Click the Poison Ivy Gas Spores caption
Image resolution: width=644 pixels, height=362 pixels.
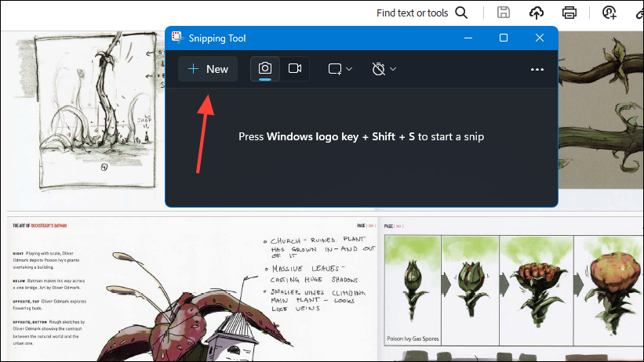coord(413,338)
